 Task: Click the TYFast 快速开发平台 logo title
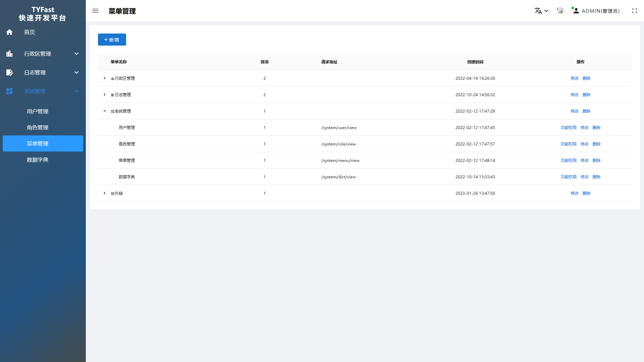43,14
